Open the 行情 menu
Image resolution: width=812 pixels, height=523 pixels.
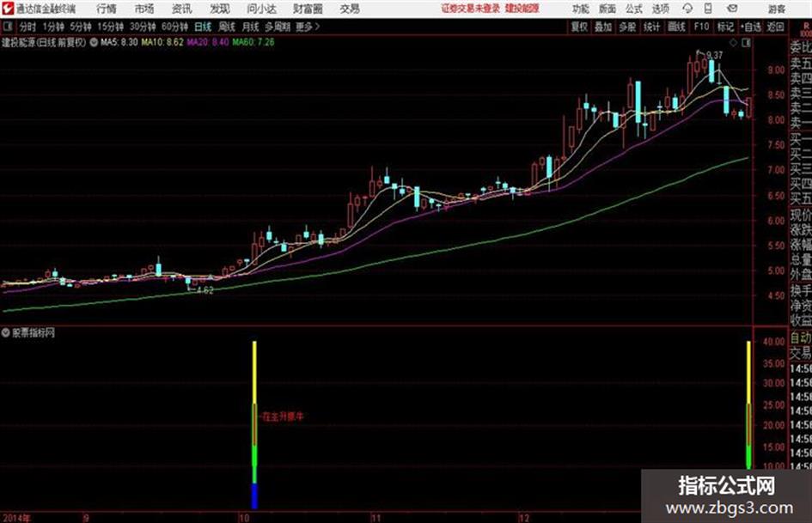tap(107, 9)
